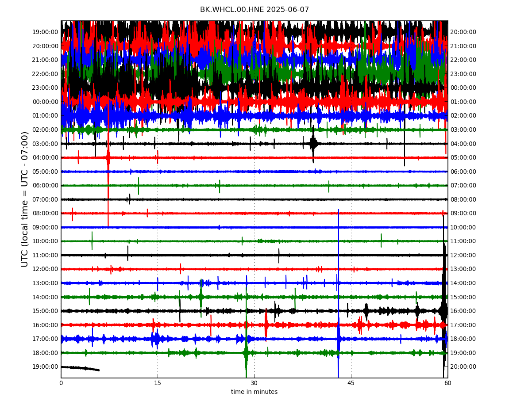This screenshot has width=509, height=420.
Task: Click left-axis UTC label 01:00:00
Action: 45,116
